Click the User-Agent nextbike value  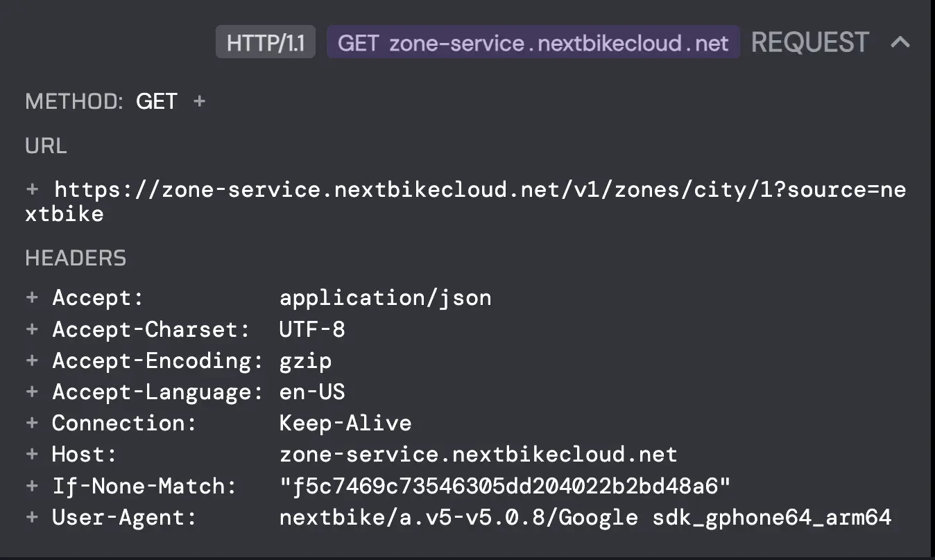(x=585, y=518)
